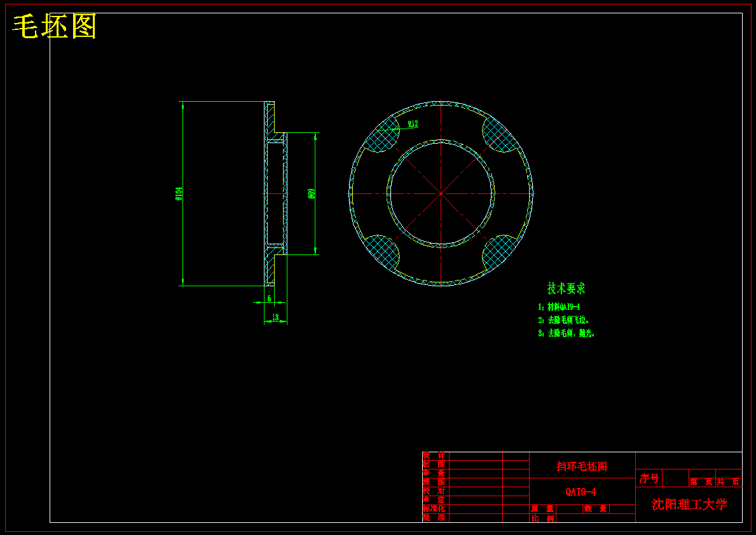The width and height of the screenshot is (756, 535).
Task: Click the '标准化' row label
Action: (434, 509)
